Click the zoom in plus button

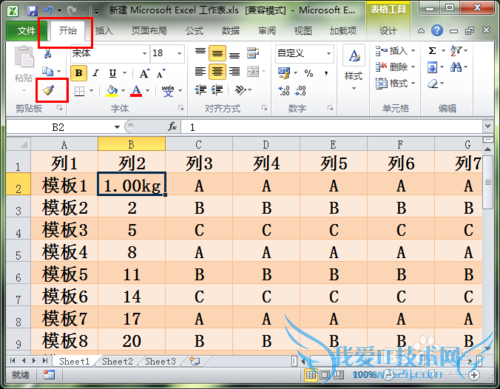click(474, 375)
